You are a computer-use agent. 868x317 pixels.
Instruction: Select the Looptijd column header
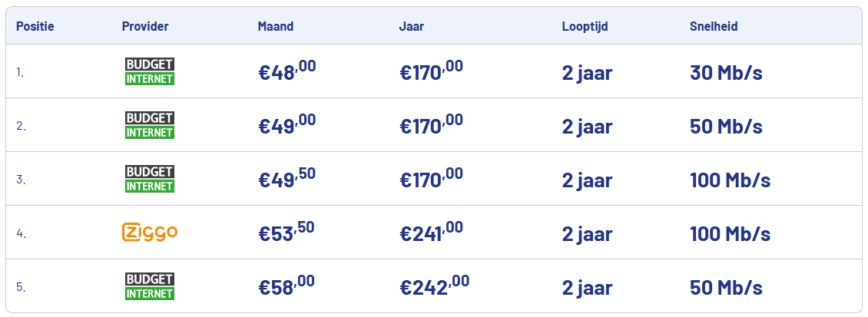point(585,26)
